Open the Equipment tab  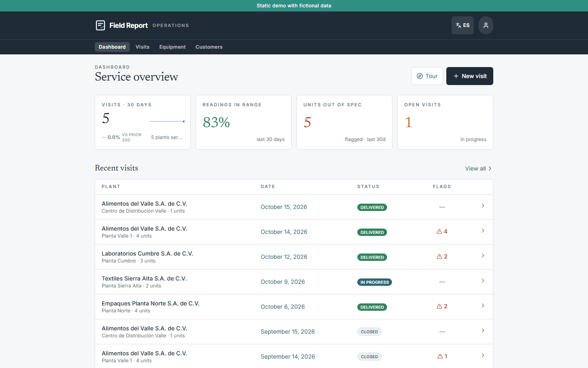[x=172, y=47]
